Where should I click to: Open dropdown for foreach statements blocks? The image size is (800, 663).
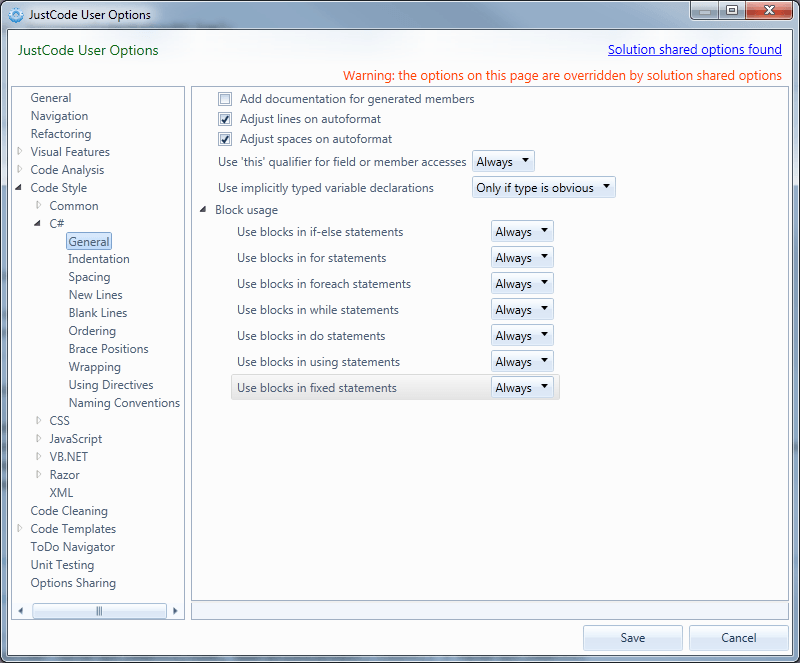tap(522, 283)
